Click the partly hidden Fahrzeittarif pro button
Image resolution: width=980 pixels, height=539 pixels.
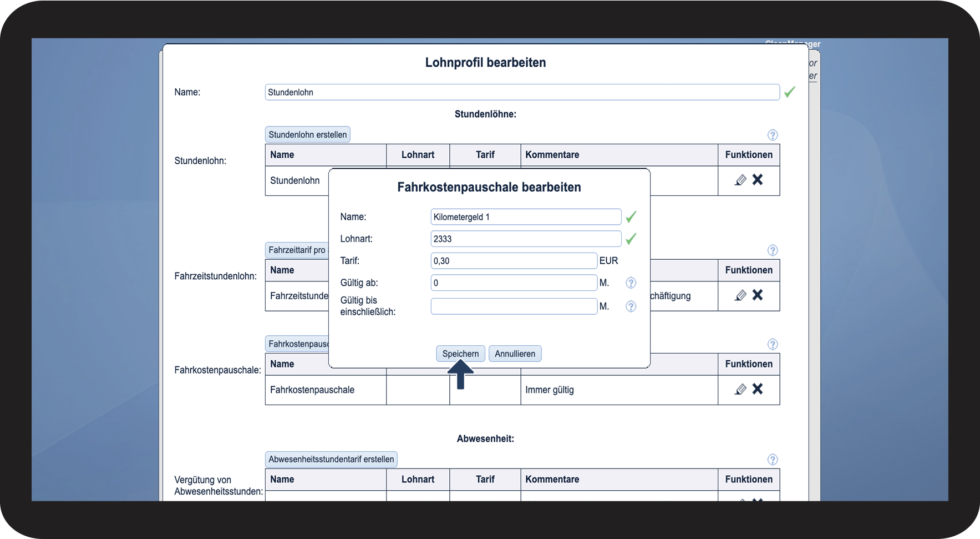pos(297,250)
